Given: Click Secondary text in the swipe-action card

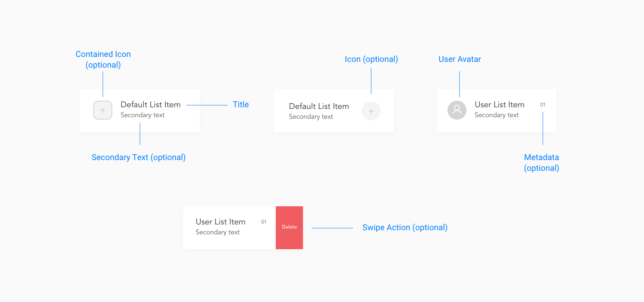Looking at the screenshot, I should point(218,232).
